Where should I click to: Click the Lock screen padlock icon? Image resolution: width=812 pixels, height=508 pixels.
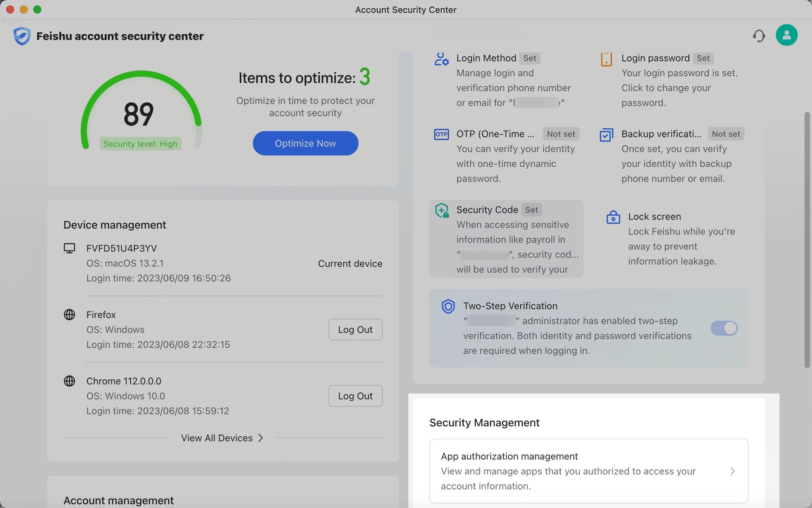click(613, 216)
